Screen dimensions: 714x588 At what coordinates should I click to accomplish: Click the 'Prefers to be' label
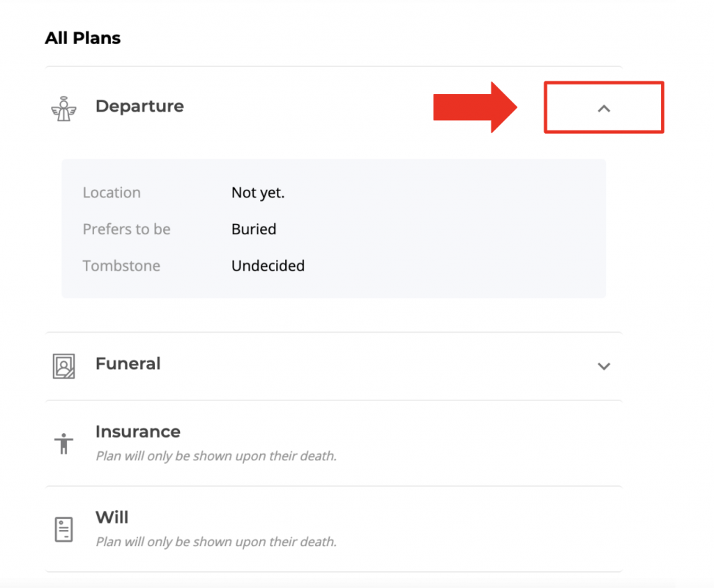tap(127, 229)
